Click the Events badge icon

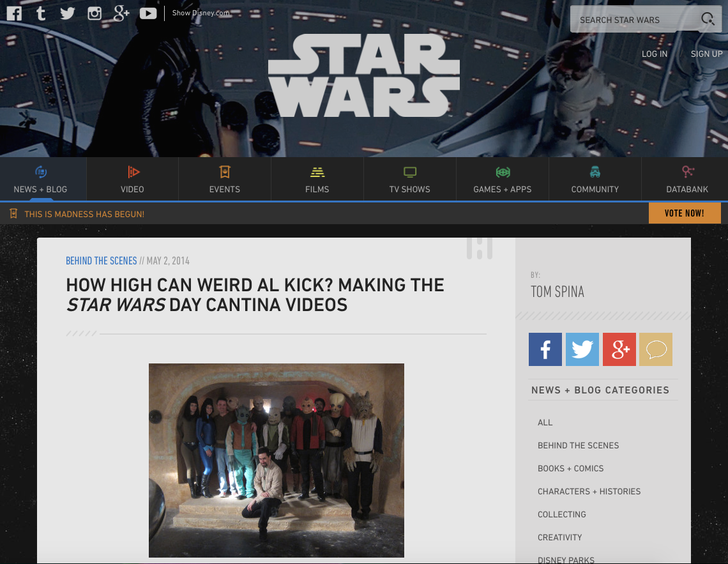[x=225, y=172]
